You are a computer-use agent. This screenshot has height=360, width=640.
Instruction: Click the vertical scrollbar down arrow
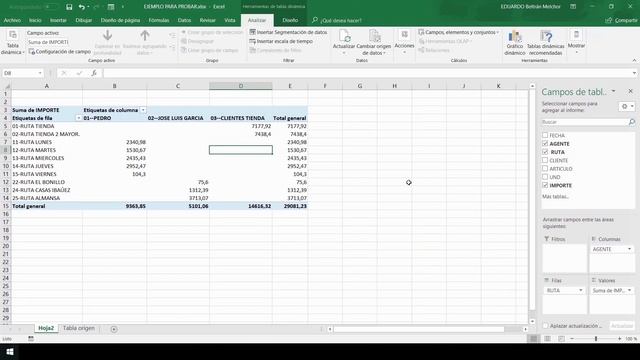click(x=532, y=322)
